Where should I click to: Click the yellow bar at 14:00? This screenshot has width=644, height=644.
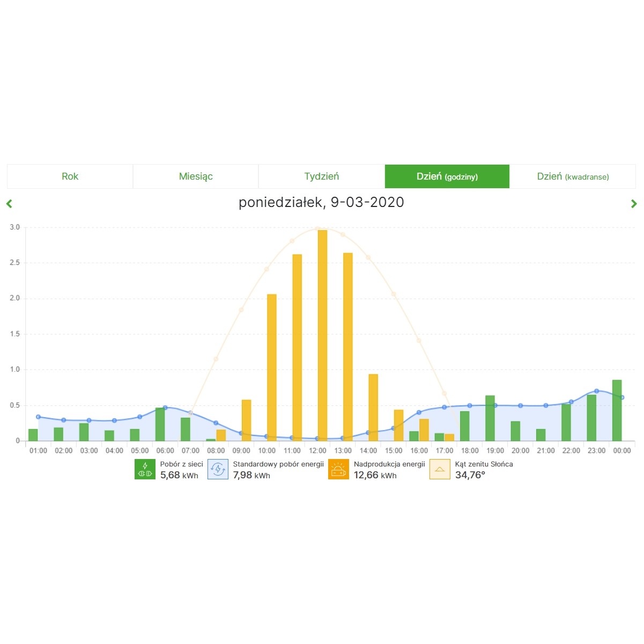pyautogui.click(x=373, y=408)
